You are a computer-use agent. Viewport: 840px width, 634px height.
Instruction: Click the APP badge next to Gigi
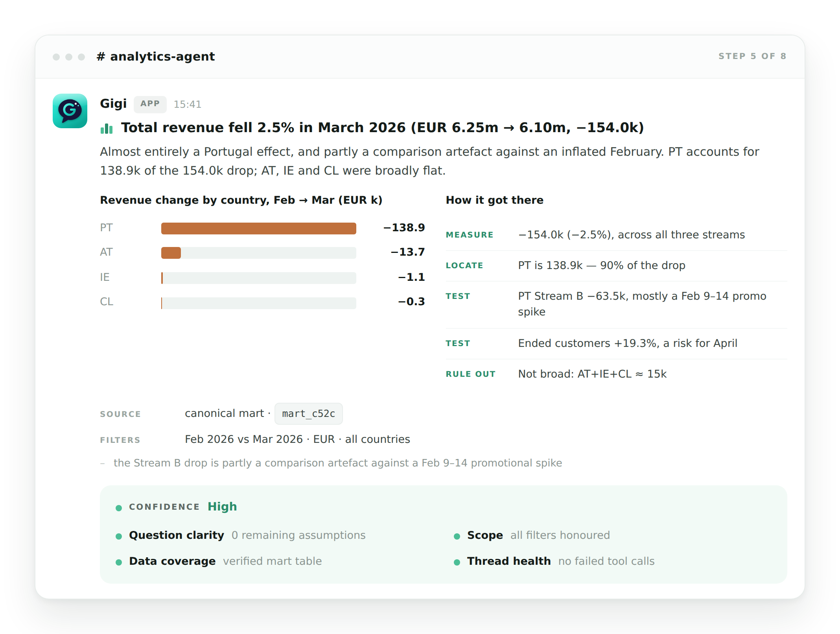tap(150, 104)
